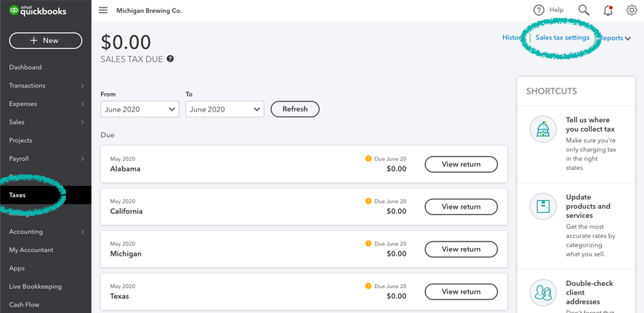Viewport: 644px width, 313px height.
Task: Click the QuickBooks logo icon
Action: pos(14,11)
